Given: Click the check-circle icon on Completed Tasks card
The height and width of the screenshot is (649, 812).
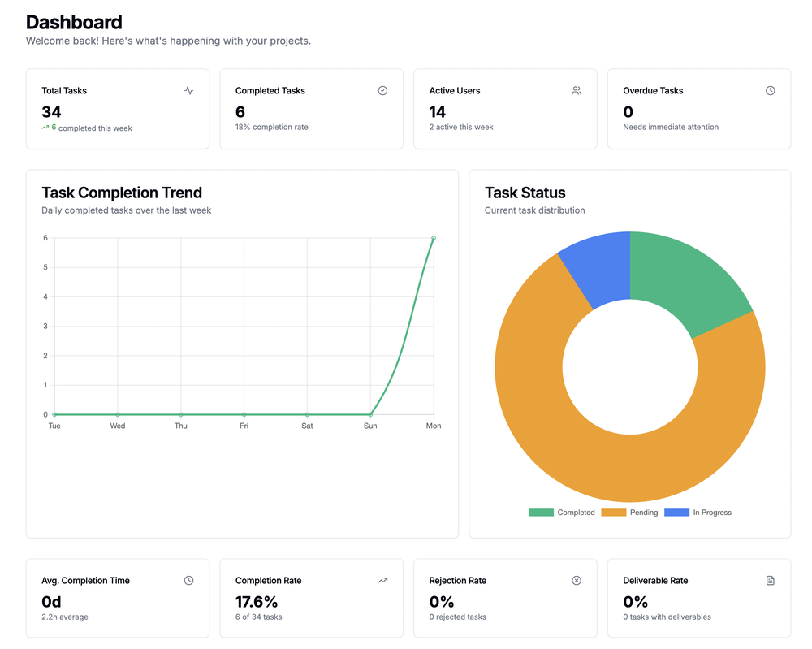Looking at the screenshot, I should [x=382, y=91].
